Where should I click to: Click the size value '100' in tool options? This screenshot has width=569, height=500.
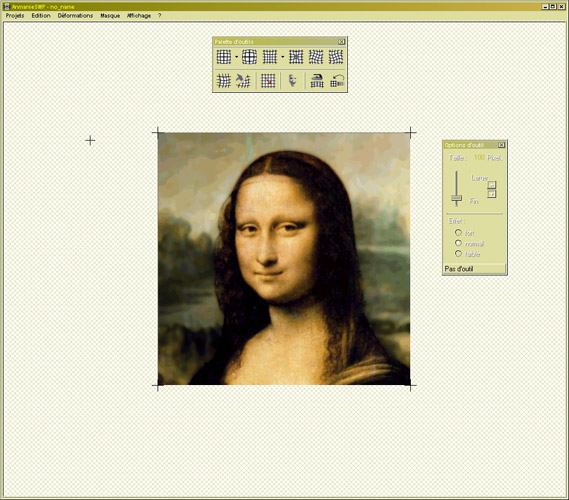[x=479, y=157]
